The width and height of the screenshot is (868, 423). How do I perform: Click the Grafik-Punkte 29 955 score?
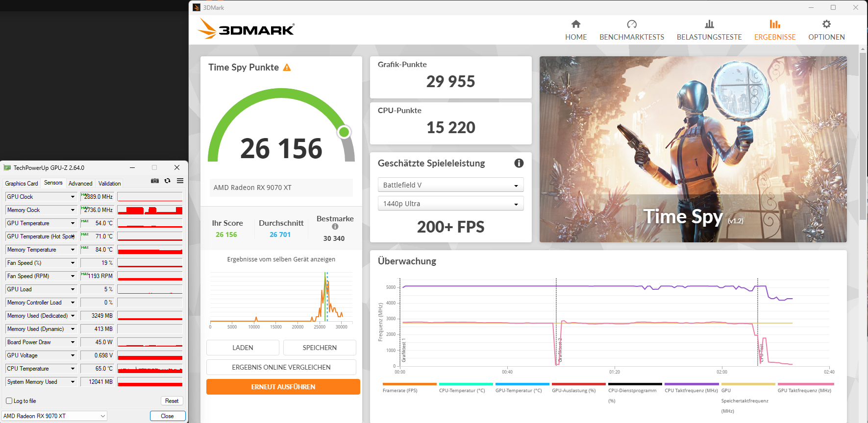click(x=451, y=81)
